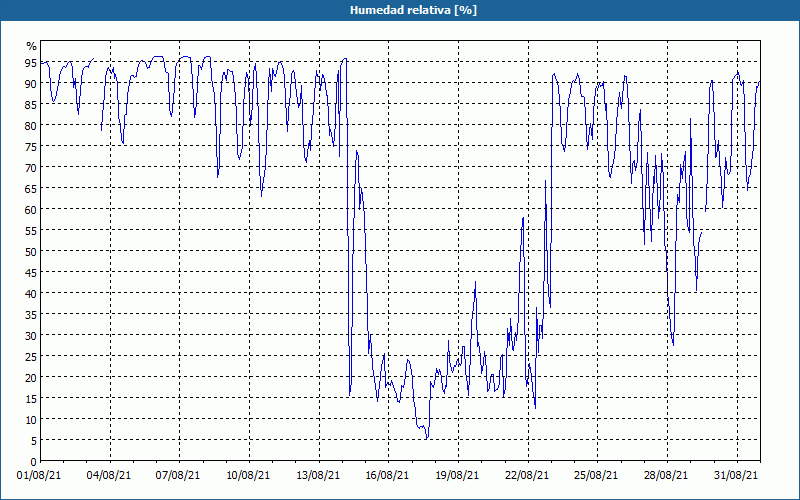Click the 50 value on the Y axis
800x500 pixels.
point(31,252)
